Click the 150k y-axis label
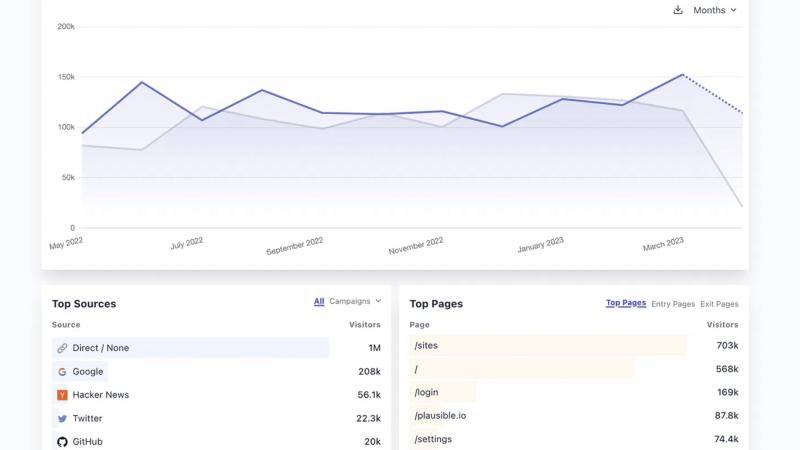Screen dimensions: 800x450 (x=66, y=77)
